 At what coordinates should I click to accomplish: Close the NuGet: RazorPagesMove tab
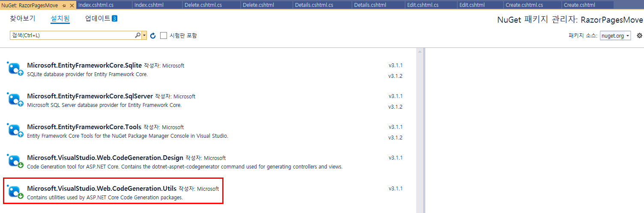(x=72, y=5)
